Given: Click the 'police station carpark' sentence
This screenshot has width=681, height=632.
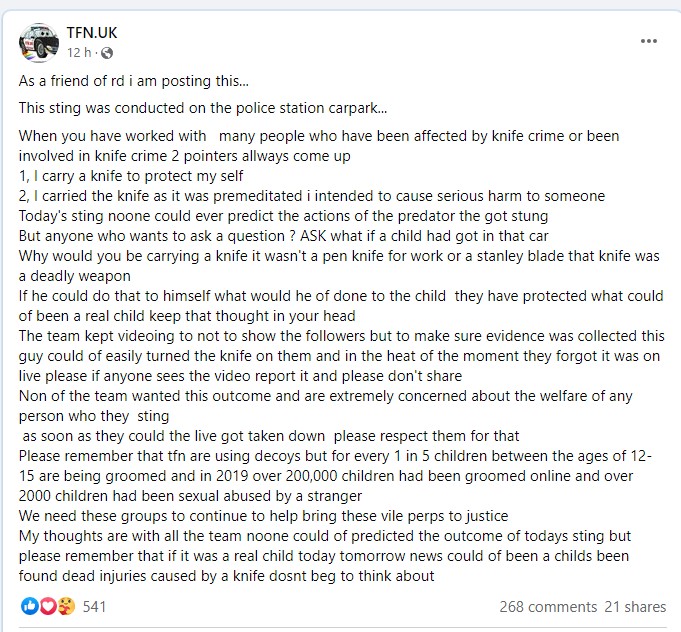Looking at the screenshot, I should pos(203,108).
